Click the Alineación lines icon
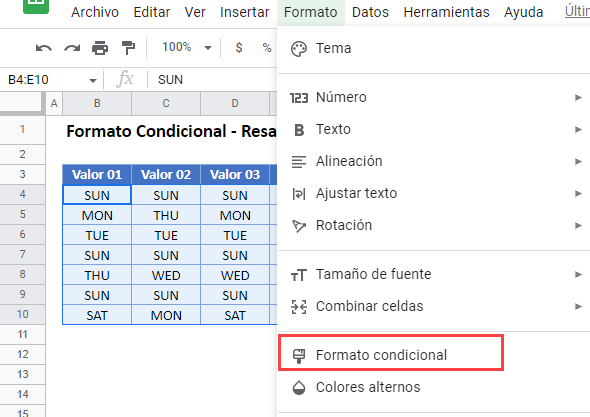Viewport: 590px width, 417px height. [x=299, y=162]
